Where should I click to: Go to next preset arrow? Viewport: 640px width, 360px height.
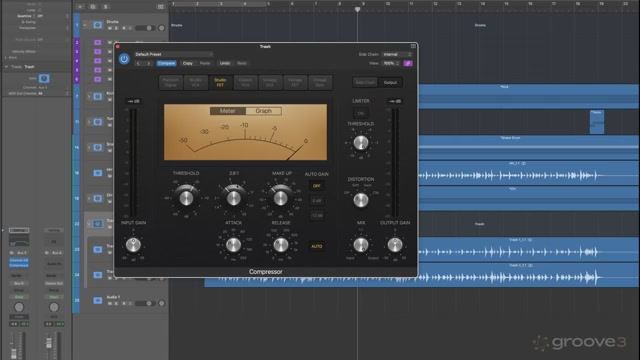point(148,63)
